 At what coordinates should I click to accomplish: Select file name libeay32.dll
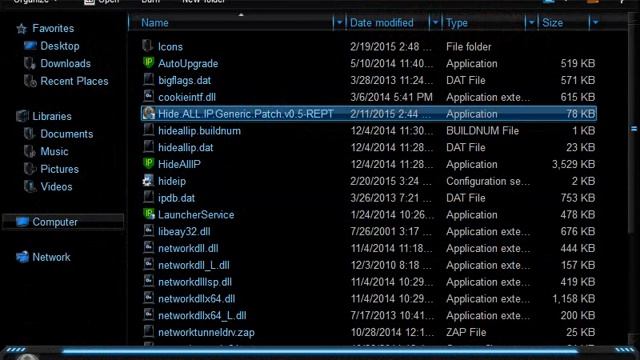(x=184, y=231)
